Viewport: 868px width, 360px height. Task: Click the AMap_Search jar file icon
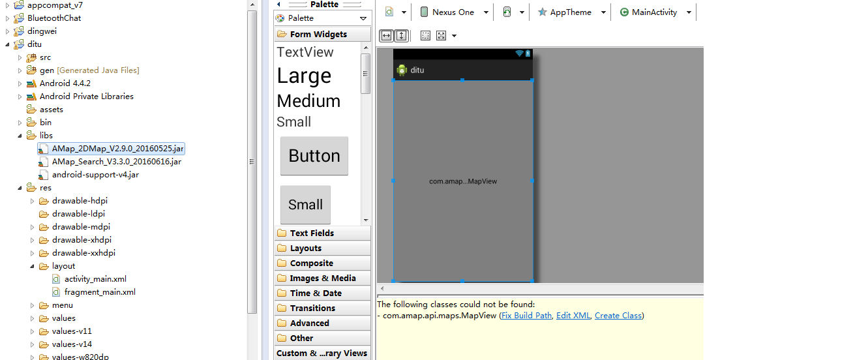[44, 162]
